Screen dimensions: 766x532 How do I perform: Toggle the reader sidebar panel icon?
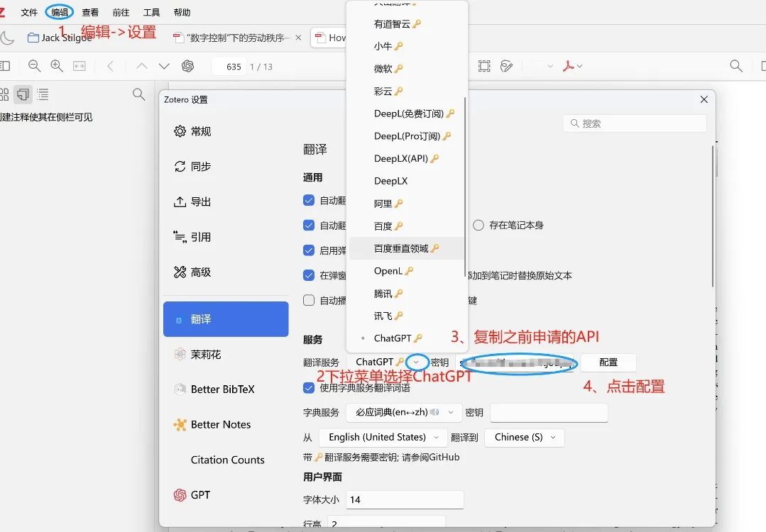tap(4, 66)
